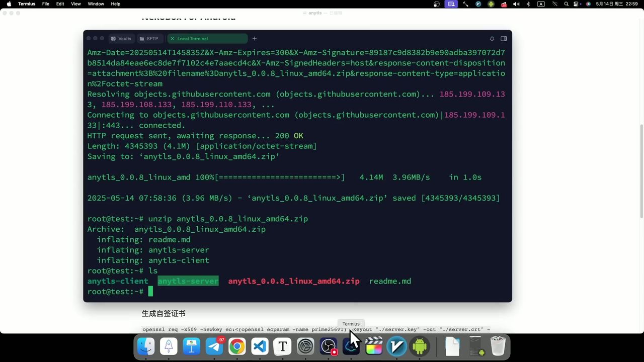
Task: Click the background page scrollbar
Action: (640, 171)
